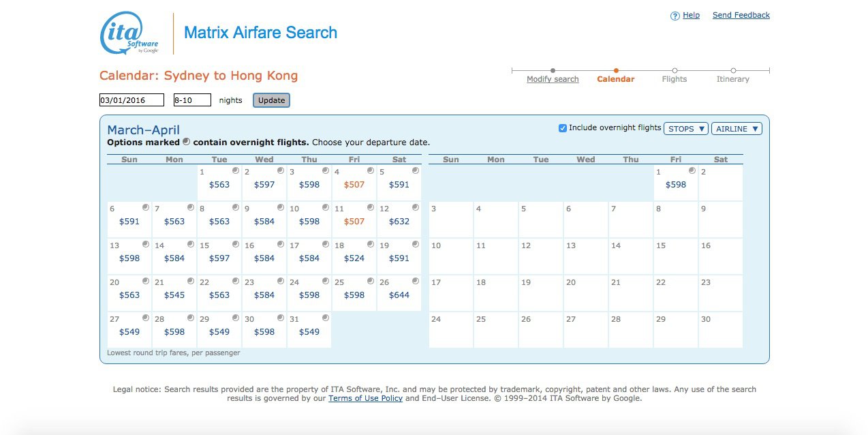Click the overnight icon on March 31

(x=325, y=318)
